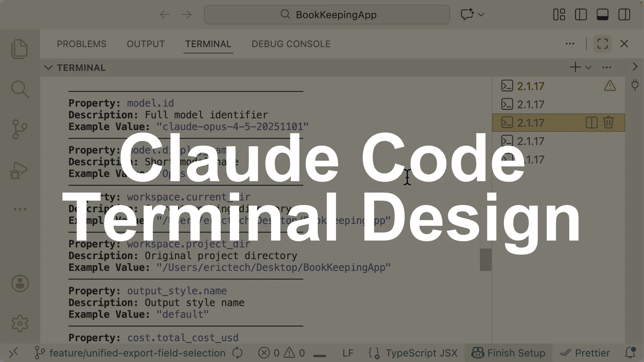Click Finish Setup in status bar
Viewport: 644px width, 362px height.
click(508, 353)
